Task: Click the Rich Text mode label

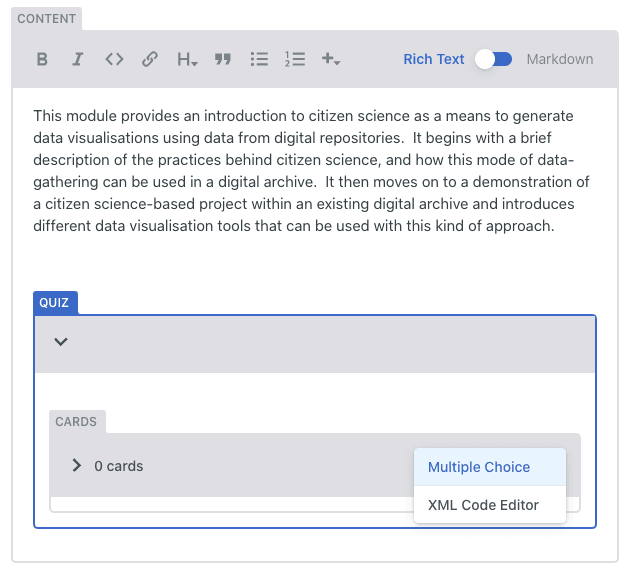Action: (433, 59)
